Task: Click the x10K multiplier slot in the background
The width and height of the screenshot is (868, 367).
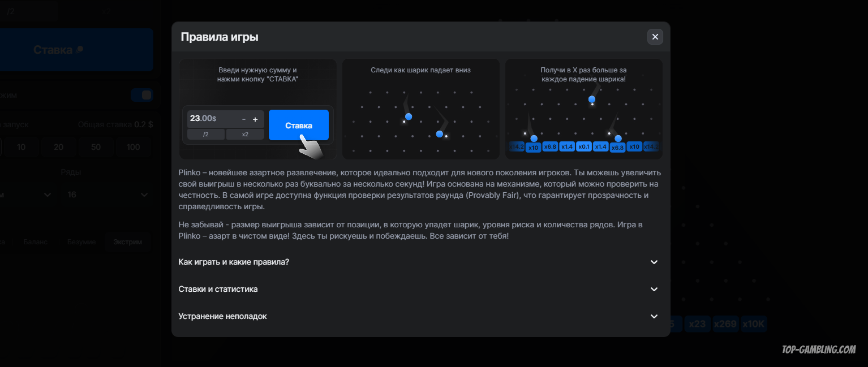Action: click(754, 324)
